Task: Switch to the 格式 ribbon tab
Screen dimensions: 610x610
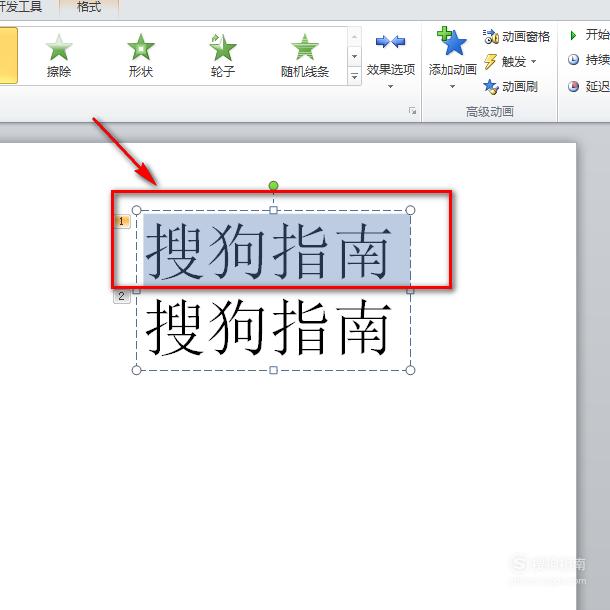Action: 89,7
